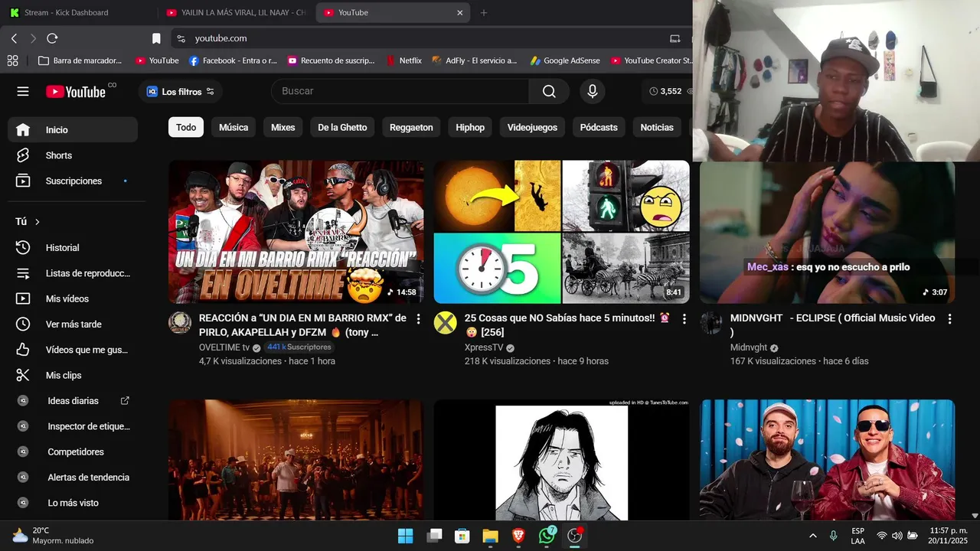The image size is (980, 551).
Task: Open the Google AdSense bookmark
Action: pos(565,60)
